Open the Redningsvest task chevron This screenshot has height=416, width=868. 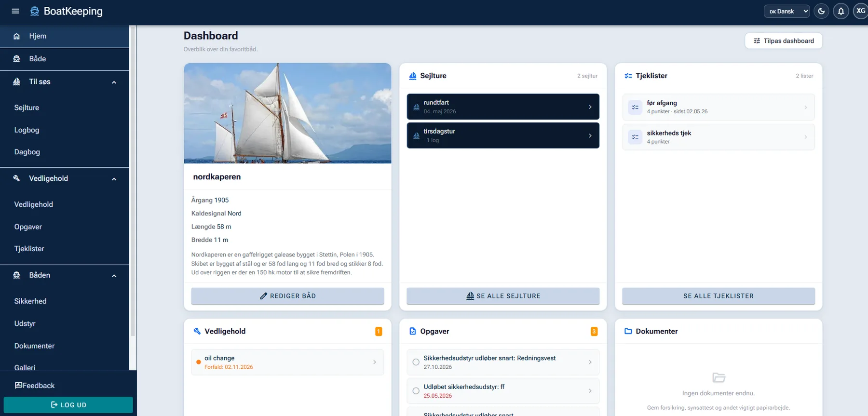[x=590, y=362]
